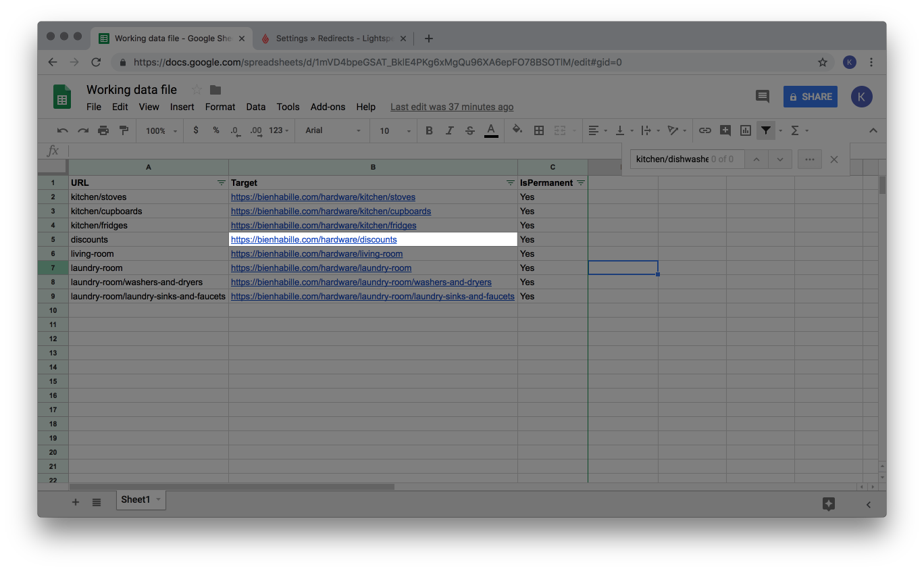
Task: Open the Arial font dropdown
Action: pyautogui.click(x=334, y=130)
